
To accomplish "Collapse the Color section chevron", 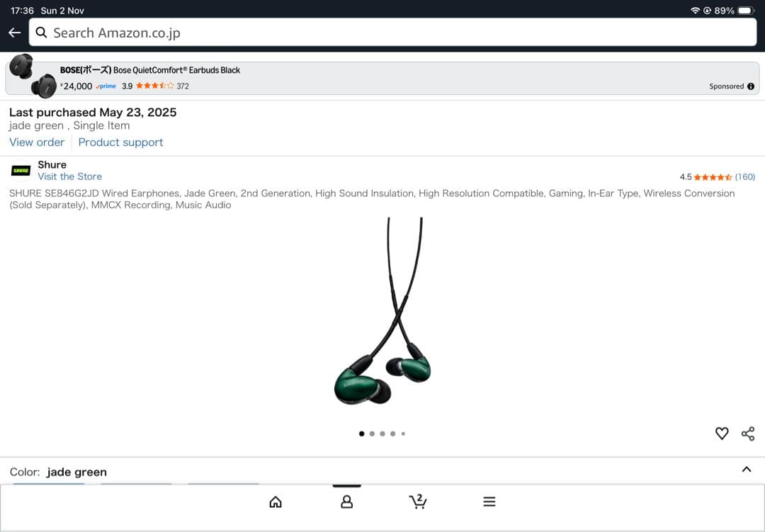I will (746, 470).
